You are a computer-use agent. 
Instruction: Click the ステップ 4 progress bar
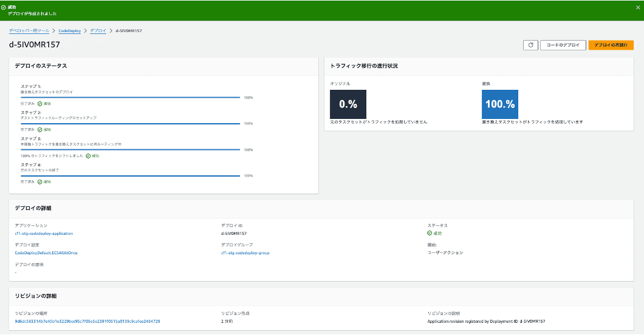coord(130,175)
